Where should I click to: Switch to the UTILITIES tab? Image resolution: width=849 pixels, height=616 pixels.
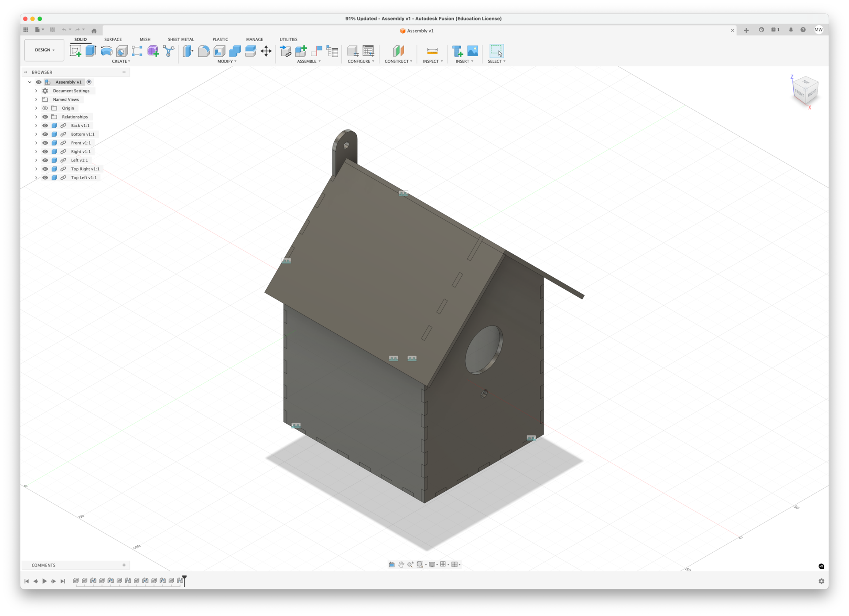(x=288, y=39)
